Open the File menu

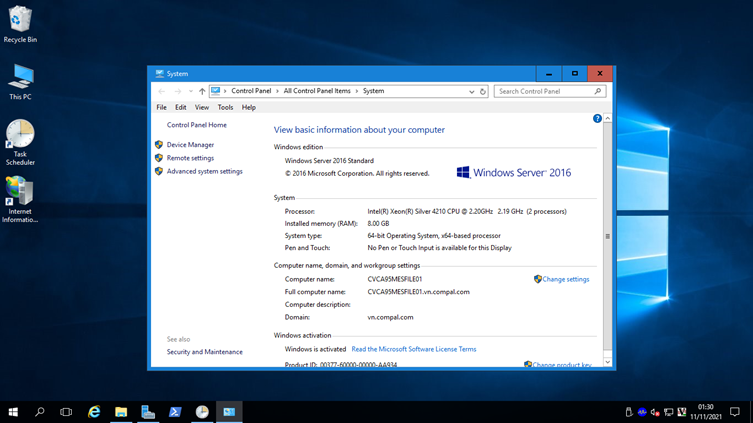pyautogui.click(x=161, y=108)
